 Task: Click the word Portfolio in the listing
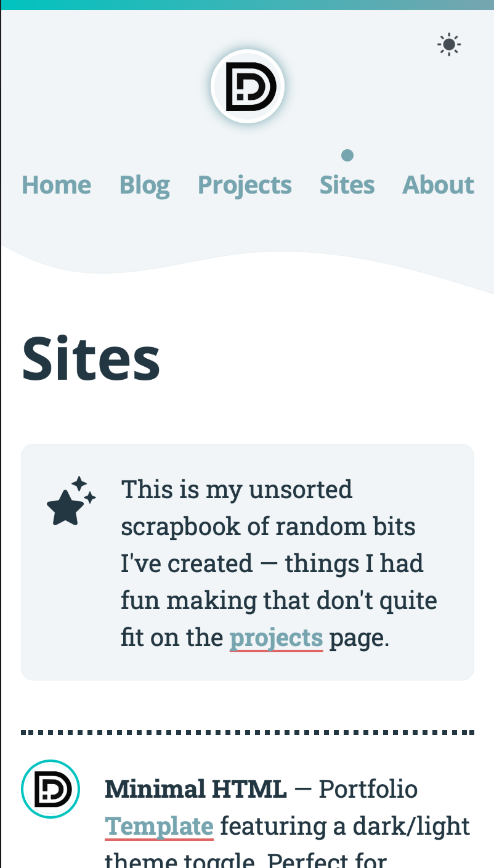click(x=368, y=789)
